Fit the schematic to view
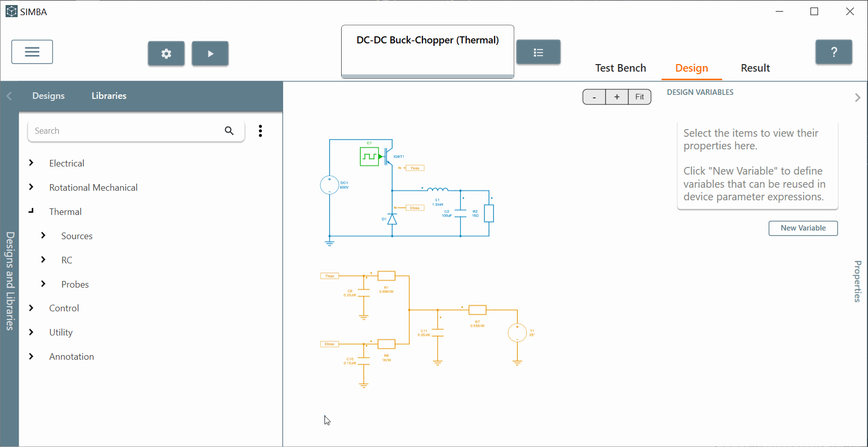This screenshot has width=868, height=447. point(640,97)
